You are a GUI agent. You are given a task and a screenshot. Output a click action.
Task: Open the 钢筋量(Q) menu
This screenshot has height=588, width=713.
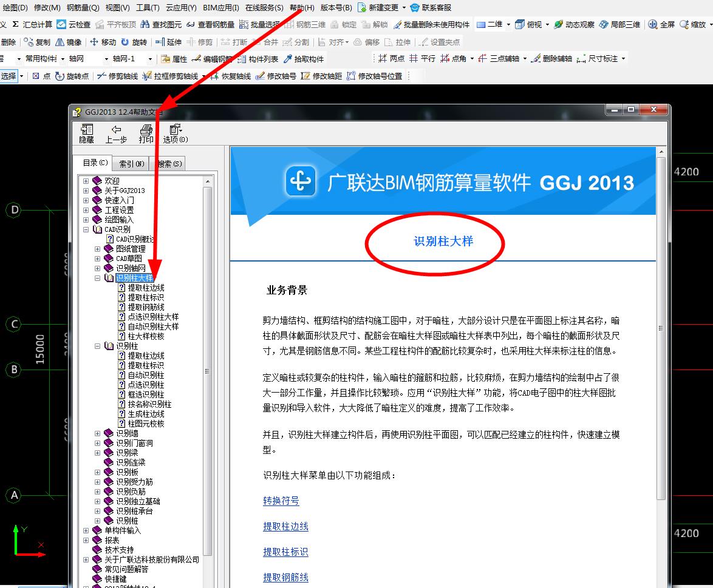pos(83,8)
